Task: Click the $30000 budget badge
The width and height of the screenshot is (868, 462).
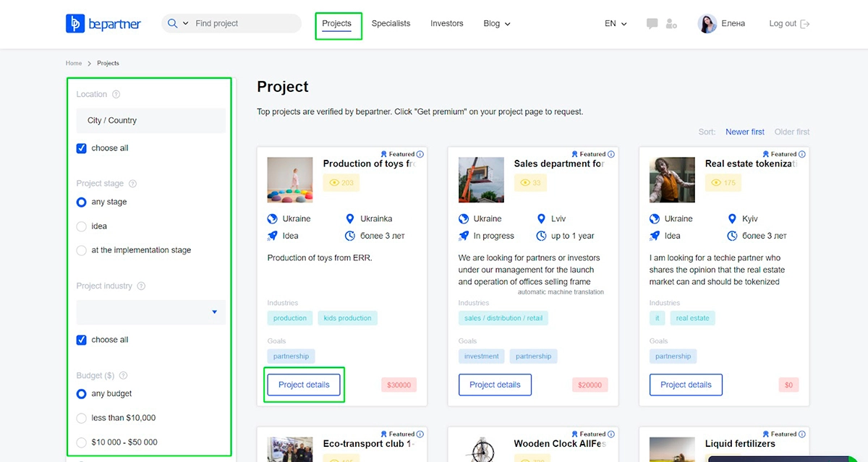Action: pos(399,385)
